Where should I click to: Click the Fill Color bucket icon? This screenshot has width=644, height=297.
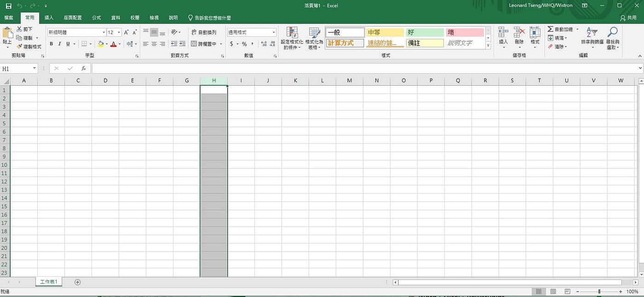[x=101, y=44]
